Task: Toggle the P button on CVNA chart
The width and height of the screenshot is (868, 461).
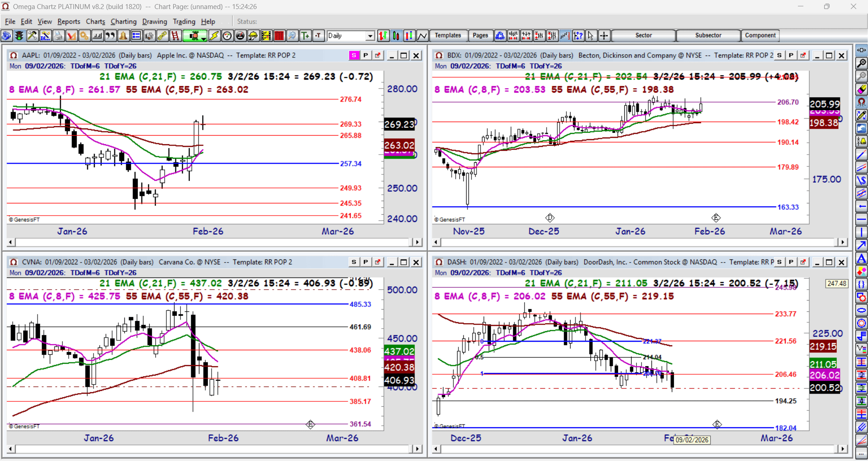Action: pos(366,262)
